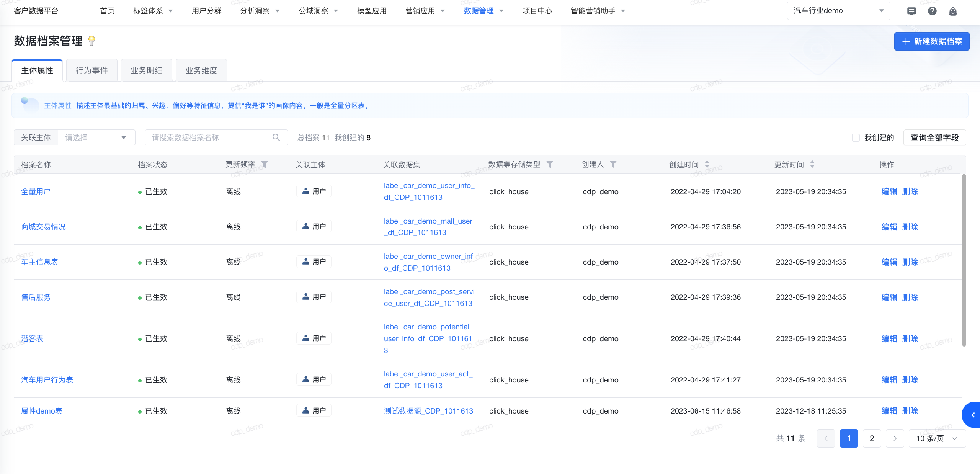The width and height of the screenshot is (980, 474).
Task: Expand the blue floating side panel arrow
Action: [x=972, y=415]
